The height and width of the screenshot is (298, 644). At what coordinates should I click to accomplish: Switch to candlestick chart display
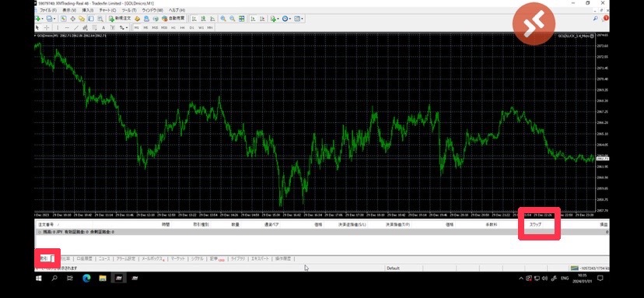(x=203, y=19)
